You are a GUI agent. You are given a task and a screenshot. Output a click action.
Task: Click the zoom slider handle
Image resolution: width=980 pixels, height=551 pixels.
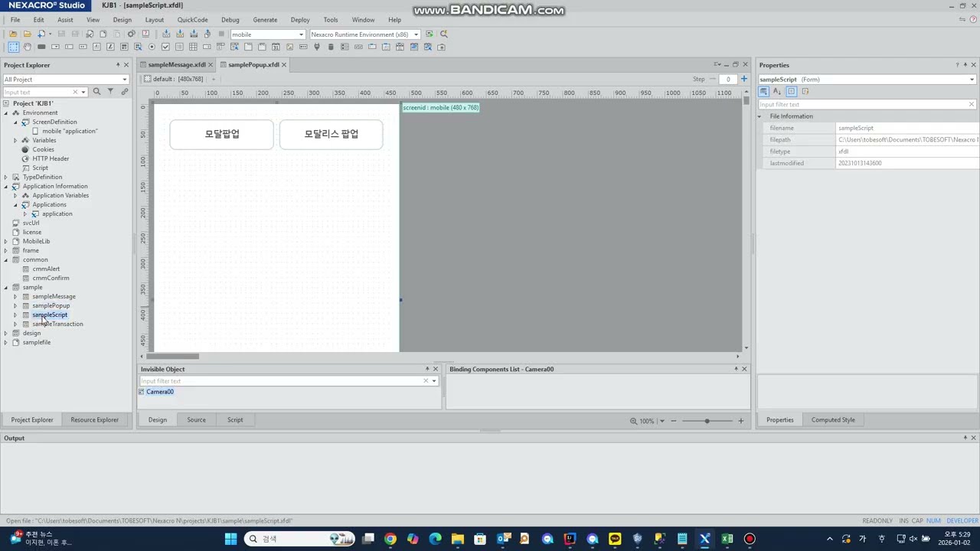707,421
